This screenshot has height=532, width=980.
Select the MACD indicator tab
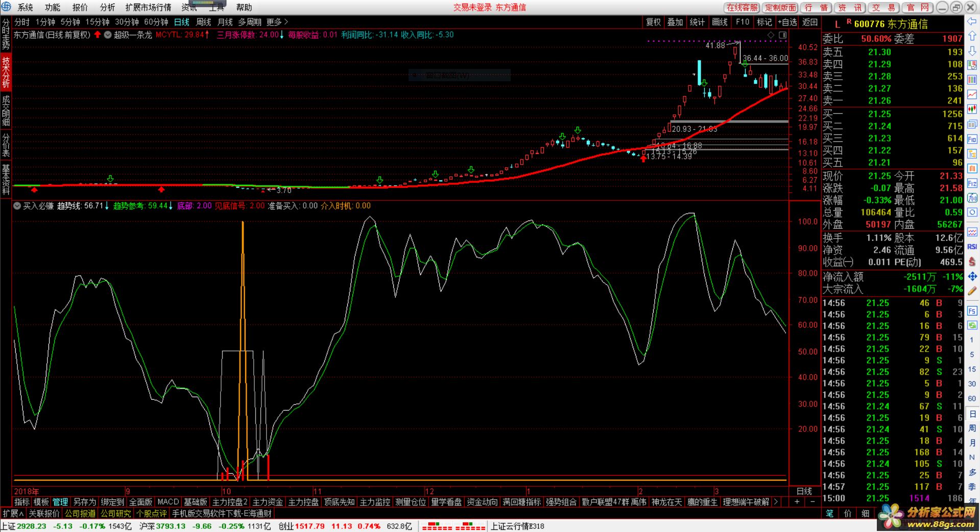[168, 502]
